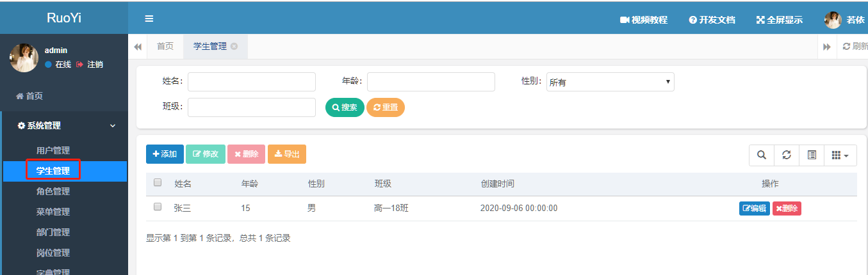
Task: Switch to the 首页 tab
Action: click(165, 46)
